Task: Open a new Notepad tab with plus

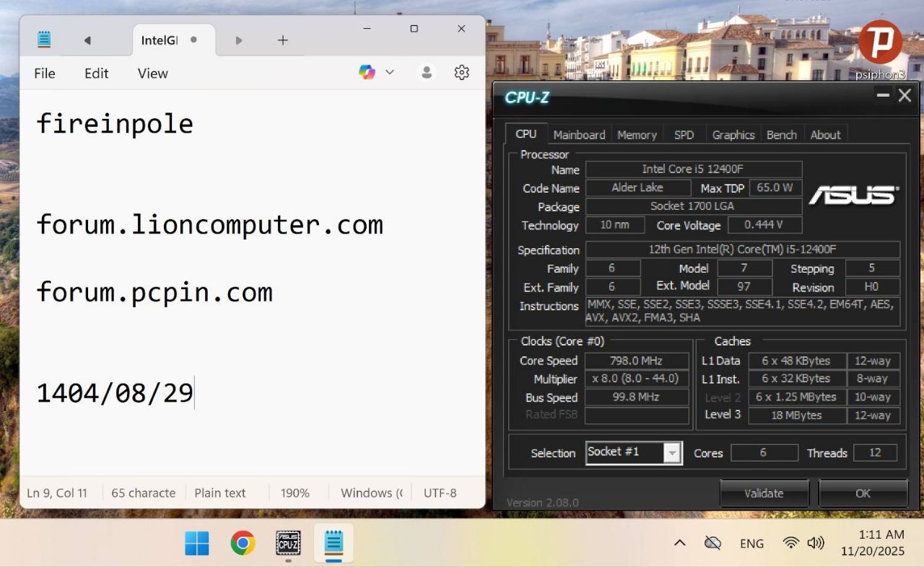Action: 283,40
